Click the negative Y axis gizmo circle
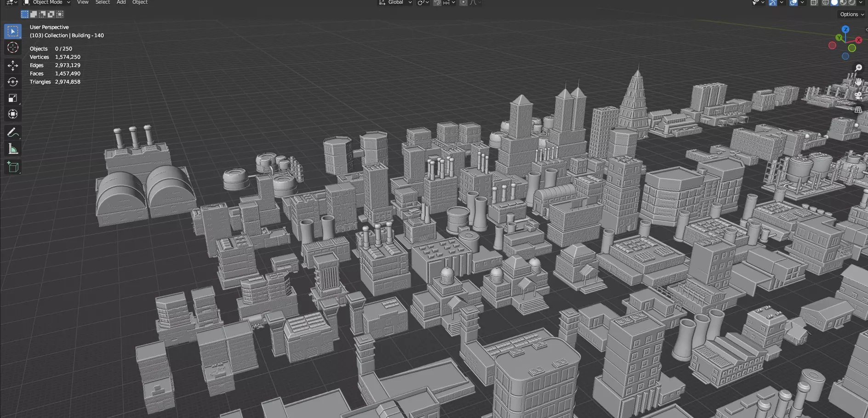This screenshot has width=868, height=418. pos(852,48)
